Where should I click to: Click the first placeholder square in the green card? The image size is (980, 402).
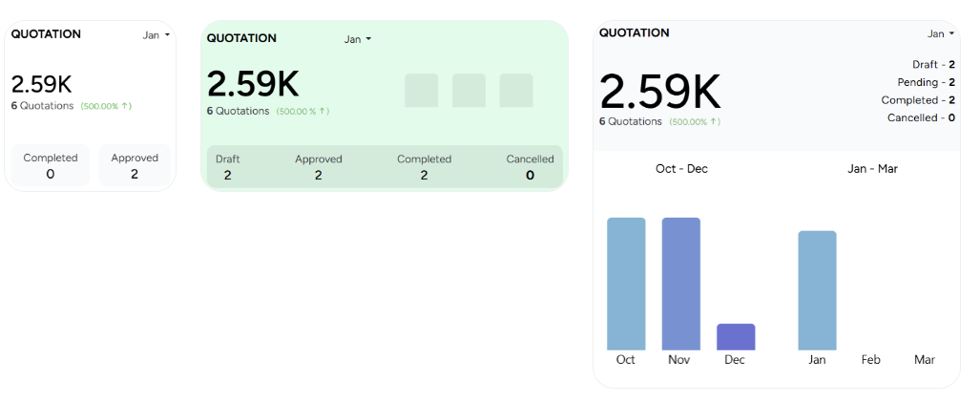tap(421, 91)
